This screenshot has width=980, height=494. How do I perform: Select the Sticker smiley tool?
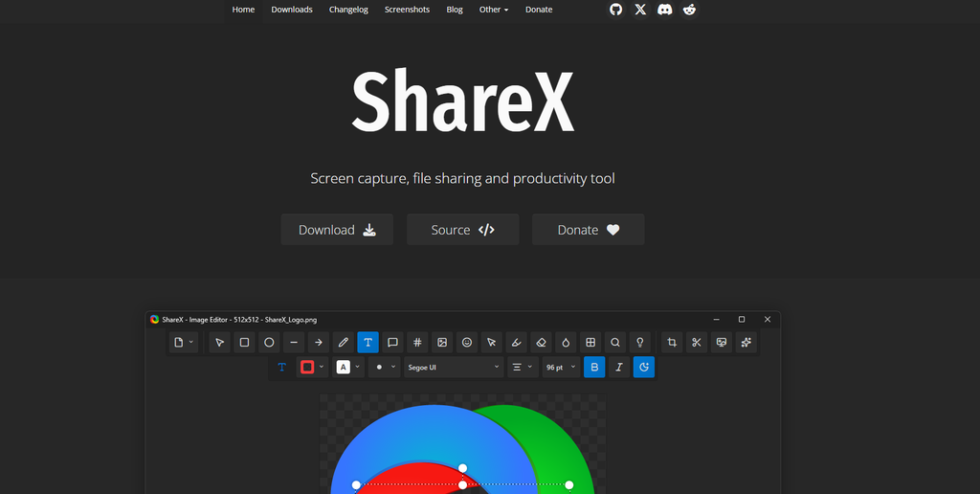click(467, 342)
